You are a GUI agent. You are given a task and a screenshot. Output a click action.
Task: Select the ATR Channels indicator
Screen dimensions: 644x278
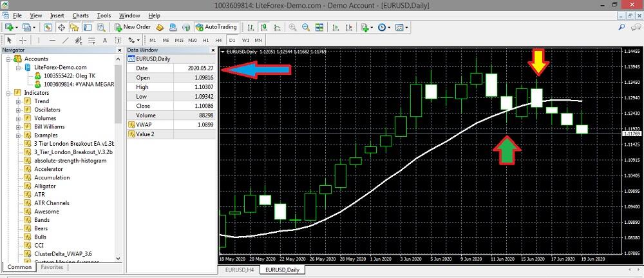[x=52, y=203]
